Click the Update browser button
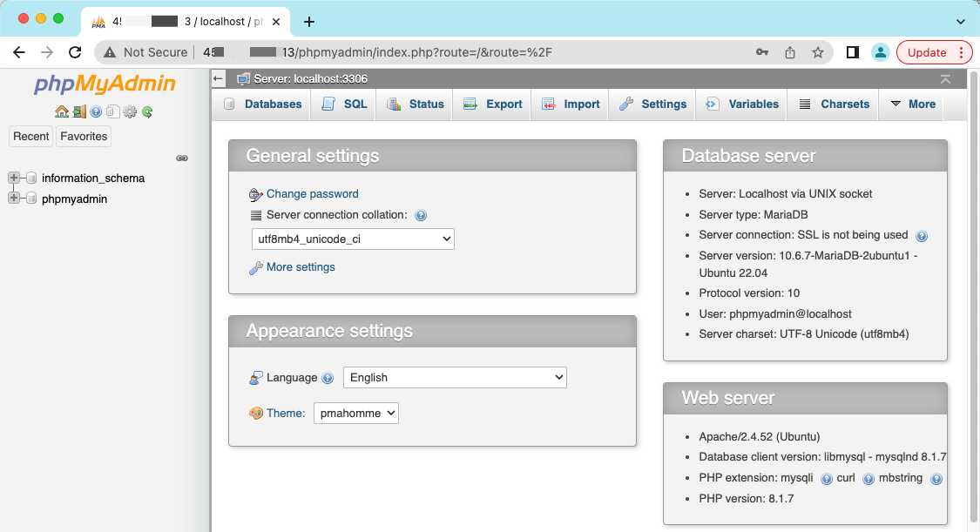The image size is (980, 532). 934,52
